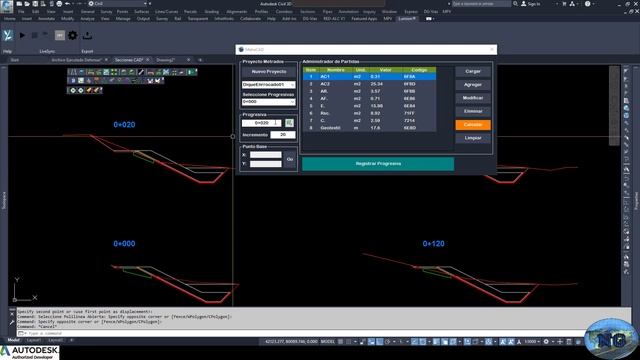Open the Lumion settings gear in the ribbon
The image size is (640, 360).
click(x=73, y=36)
